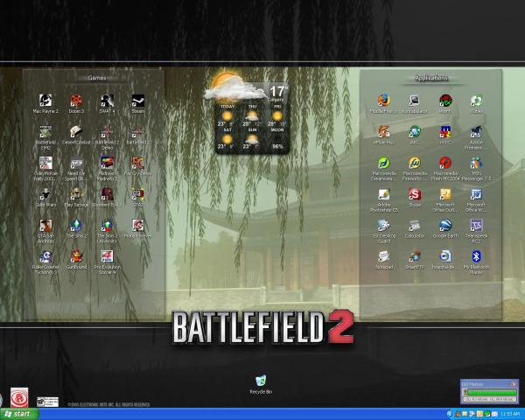This screenshot has height=420, width=525.
Task: Click the taskbar clock
Action: tap(510, 414)
